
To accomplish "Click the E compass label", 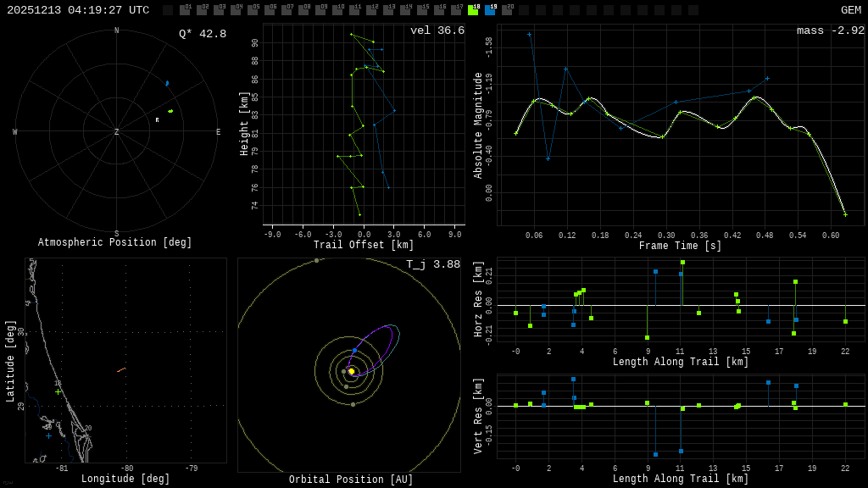I will 218,131.
